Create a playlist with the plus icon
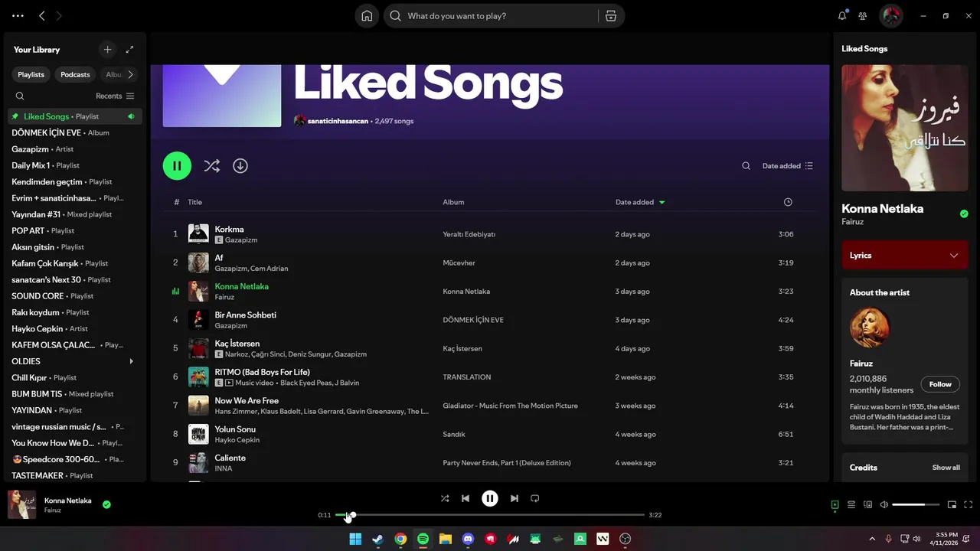Screen dimensions: 980x551 [x=107, y=50]
